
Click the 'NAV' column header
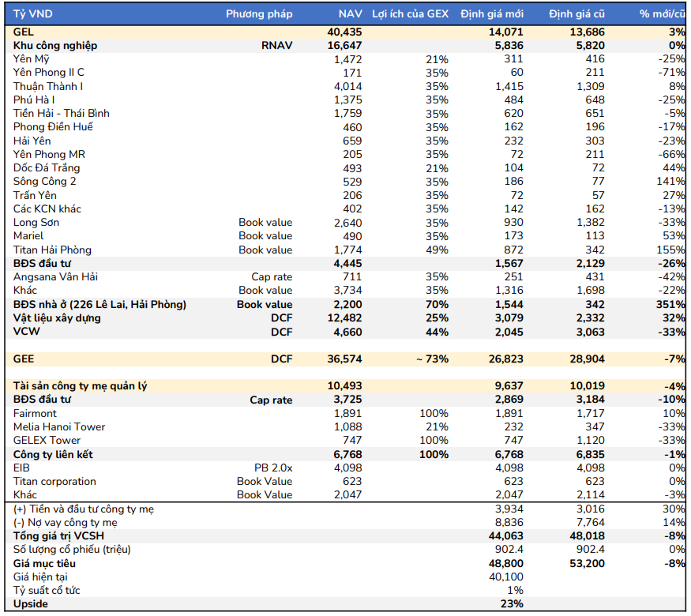coord(351,14)
